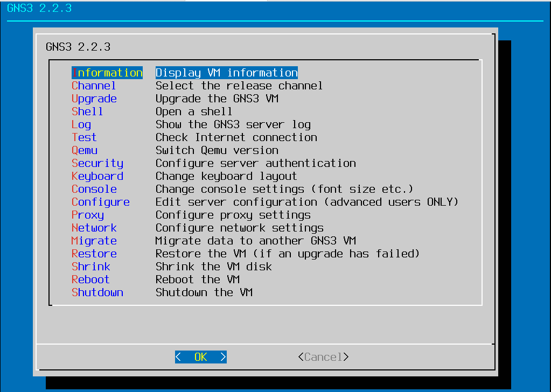Select the Information menu entry

click(x=107, y=73)
